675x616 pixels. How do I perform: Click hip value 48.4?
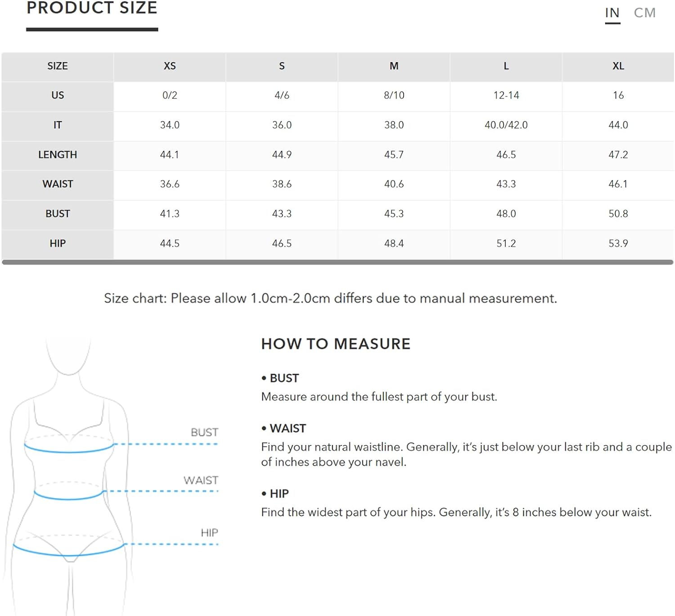(x=394, y=243)
